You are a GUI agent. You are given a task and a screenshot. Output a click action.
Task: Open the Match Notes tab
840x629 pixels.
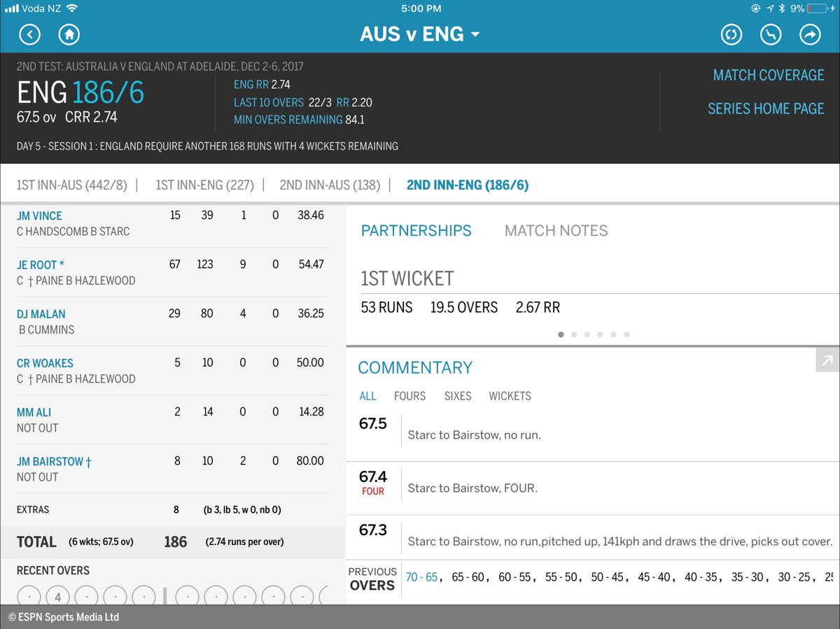point(556,231)
